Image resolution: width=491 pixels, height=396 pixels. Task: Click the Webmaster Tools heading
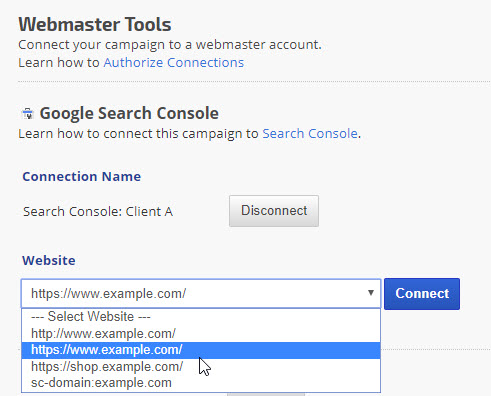click(95, 24)
